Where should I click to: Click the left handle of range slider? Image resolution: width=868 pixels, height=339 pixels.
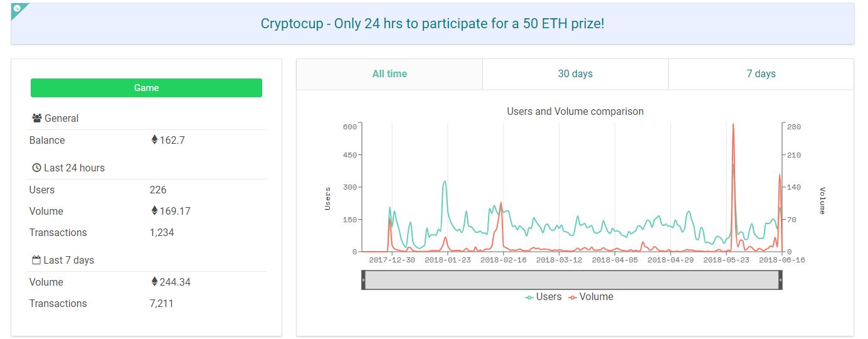pyautogui.click(x=363, y=280)
